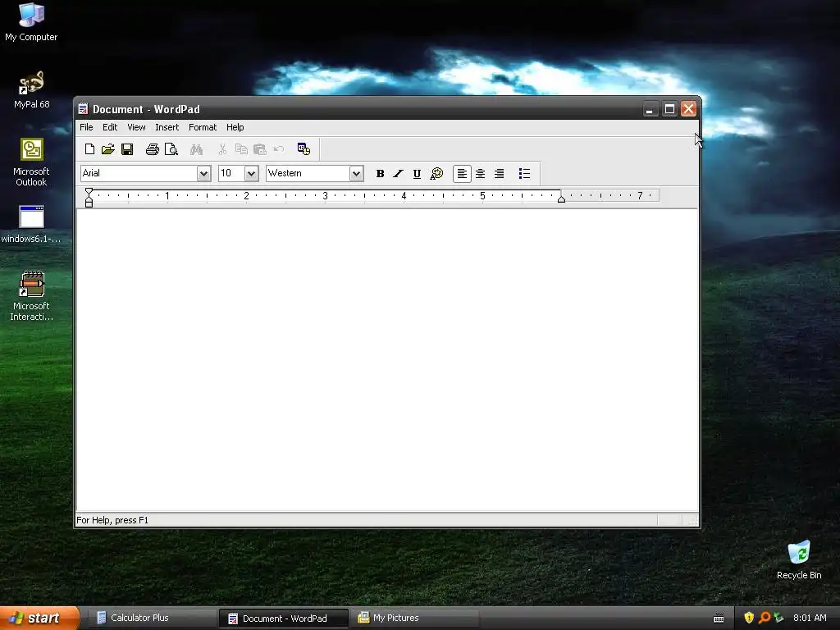The width and height of the screenshot is (840, 630).
Task: Toggle Bold formatting
Action: [x=380, y=174]
